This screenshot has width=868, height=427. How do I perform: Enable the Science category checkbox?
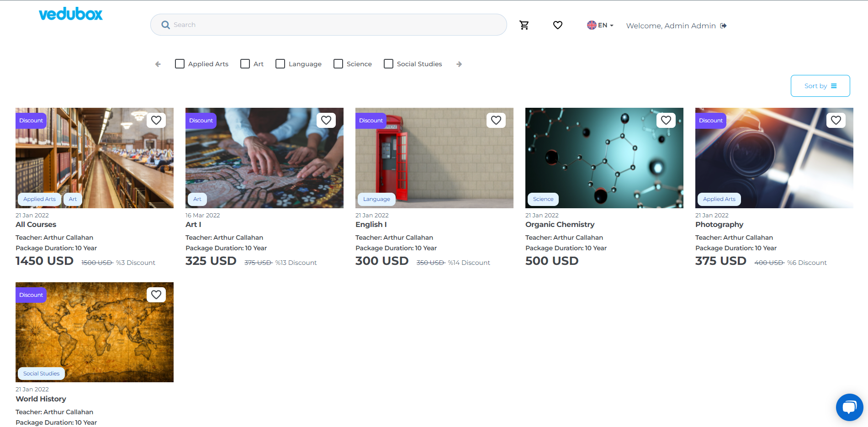click(338, 64)
